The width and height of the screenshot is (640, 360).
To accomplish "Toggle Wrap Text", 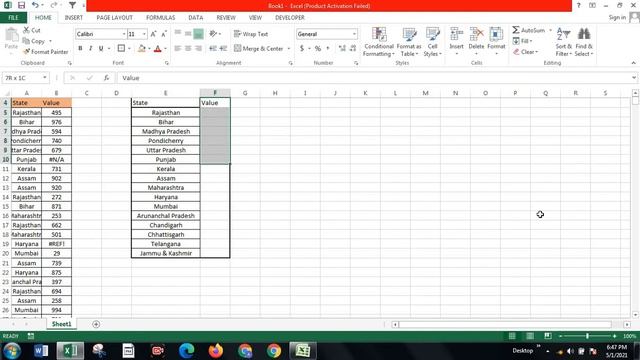I will [251, 34].
